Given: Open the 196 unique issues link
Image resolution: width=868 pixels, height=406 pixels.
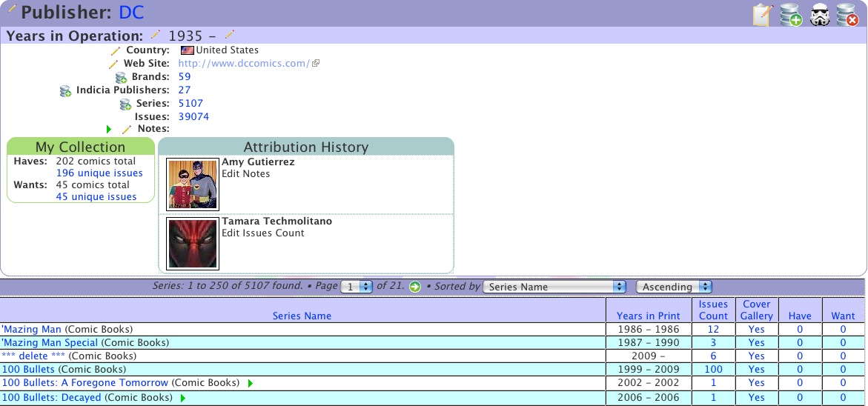Looking at the screenshot, I should 99,173.
